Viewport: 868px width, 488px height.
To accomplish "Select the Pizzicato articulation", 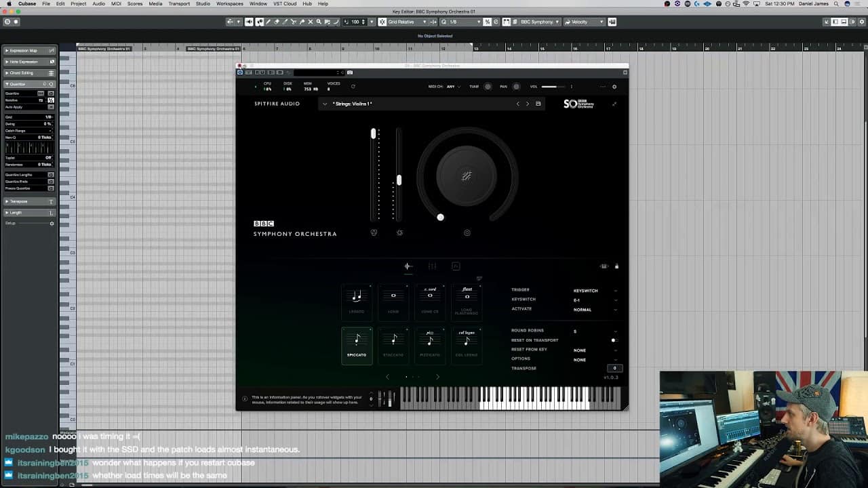I will click(430, 346).
